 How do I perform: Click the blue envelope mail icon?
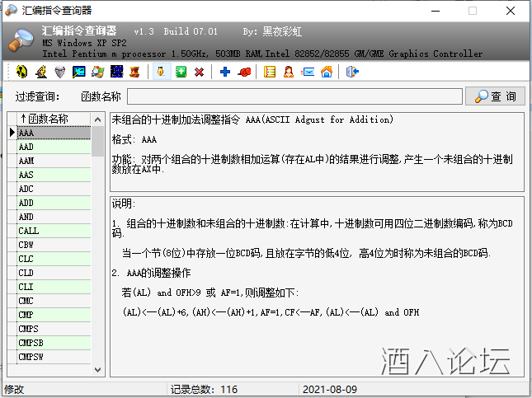(x=308, y=72)
